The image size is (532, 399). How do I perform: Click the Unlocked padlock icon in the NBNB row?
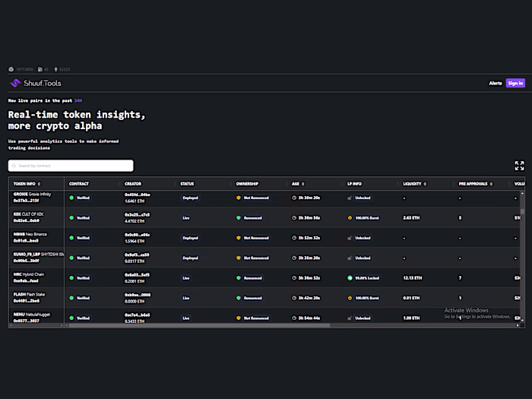(x=350, y=238)
